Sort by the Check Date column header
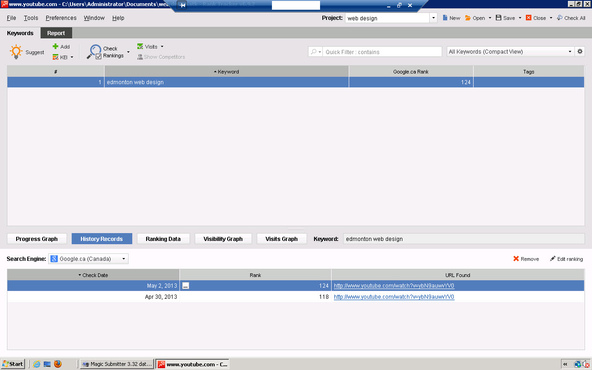This screenshot has height=370, width=592. tap(93, 275)
